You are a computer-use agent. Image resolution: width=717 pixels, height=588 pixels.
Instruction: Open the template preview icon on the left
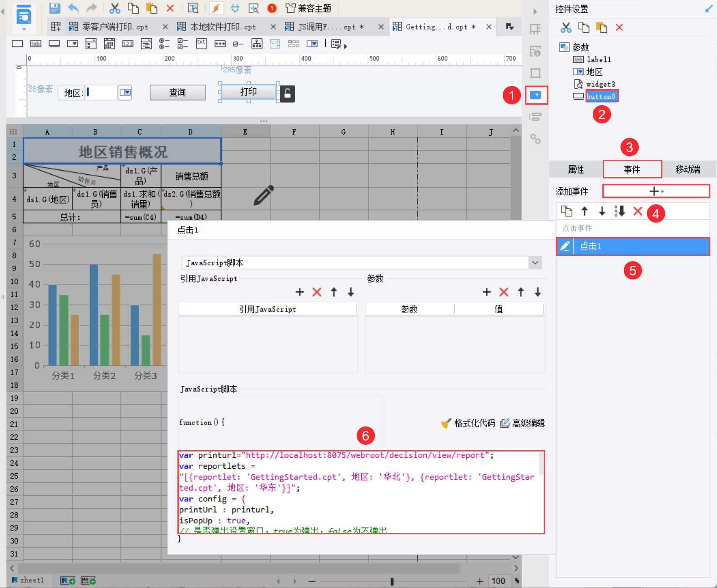[24, 15]
